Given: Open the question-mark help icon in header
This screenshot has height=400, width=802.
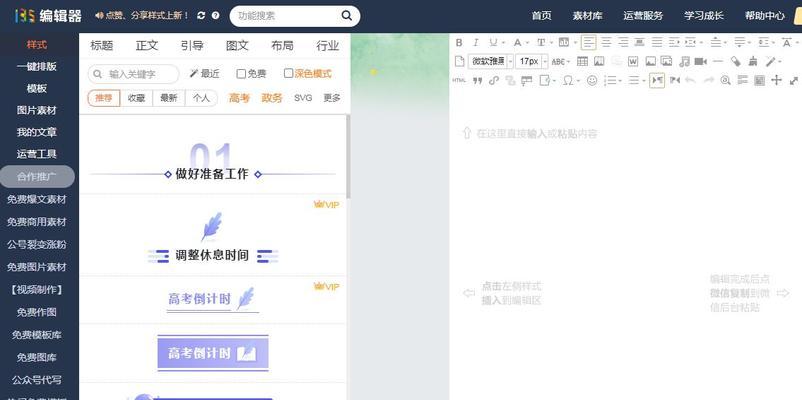Looking at the screenshot, I should [x=215, y=16].
